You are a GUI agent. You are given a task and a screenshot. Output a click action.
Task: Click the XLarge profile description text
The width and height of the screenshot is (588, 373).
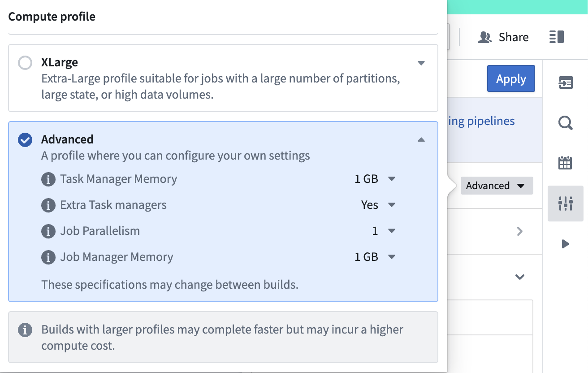(x=220, y=87)
